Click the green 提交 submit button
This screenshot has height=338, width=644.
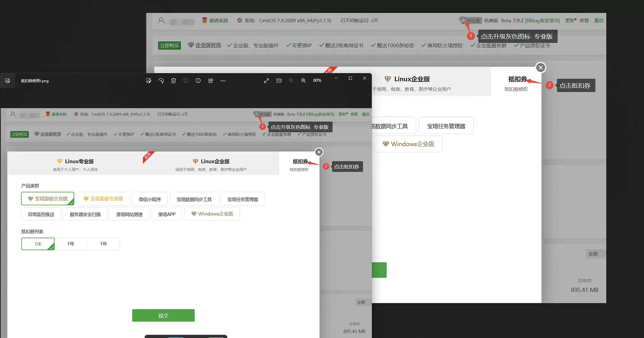[x=163, y=315]
